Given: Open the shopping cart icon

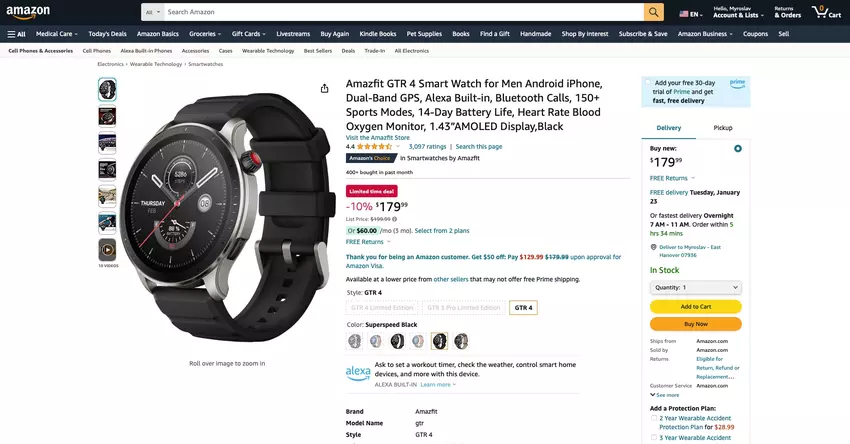Looking at the screenshot, I should [820, 11].
